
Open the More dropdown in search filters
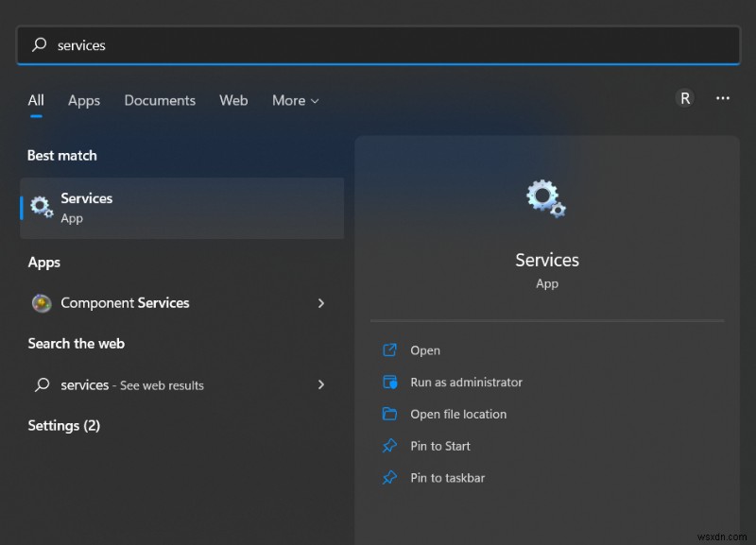294,100
